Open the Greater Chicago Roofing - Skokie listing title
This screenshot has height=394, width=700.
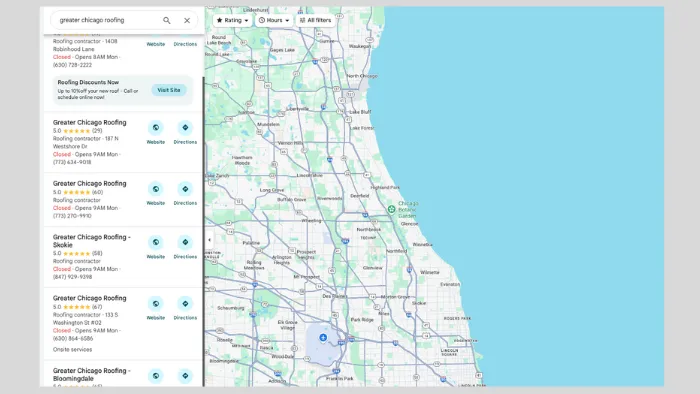click(92, 241)
